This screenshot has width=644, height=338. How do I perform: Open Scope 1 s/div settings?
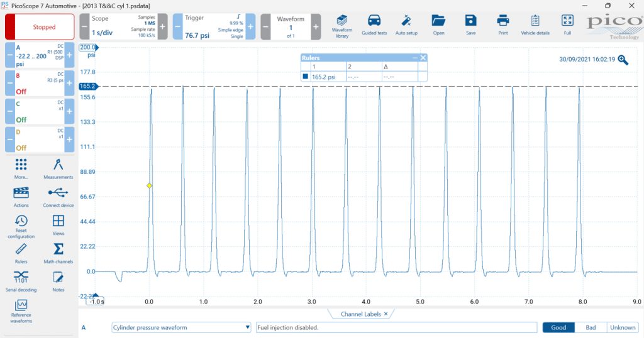pos(123,26)
